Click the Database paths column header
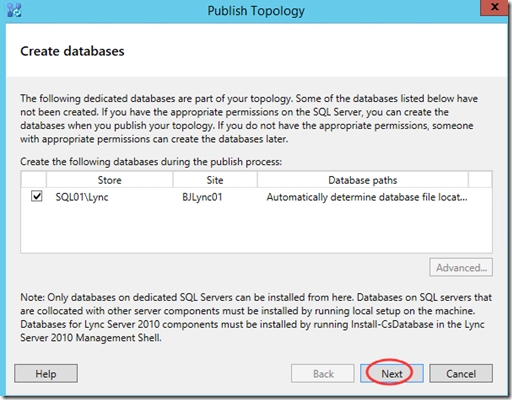Screen dimensions: 512x400 pyautogui.click(x=363, y=180)
